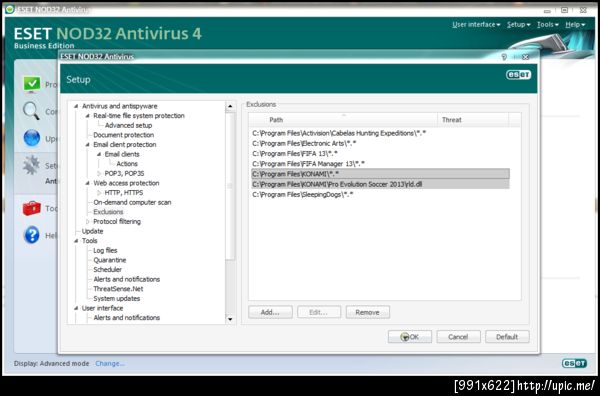Select Log files in the tree
The width and height of the screenshot is (600, 396).
(105, 250)
